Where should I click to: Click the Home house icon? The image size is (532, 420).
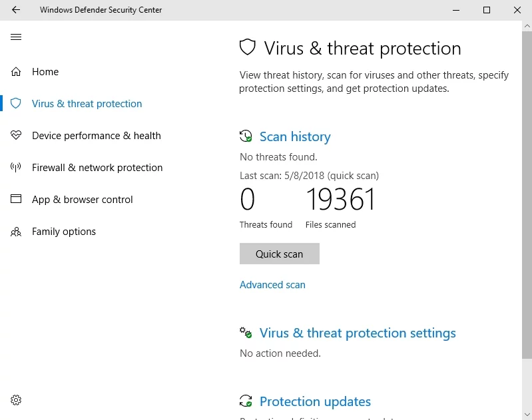17,72
